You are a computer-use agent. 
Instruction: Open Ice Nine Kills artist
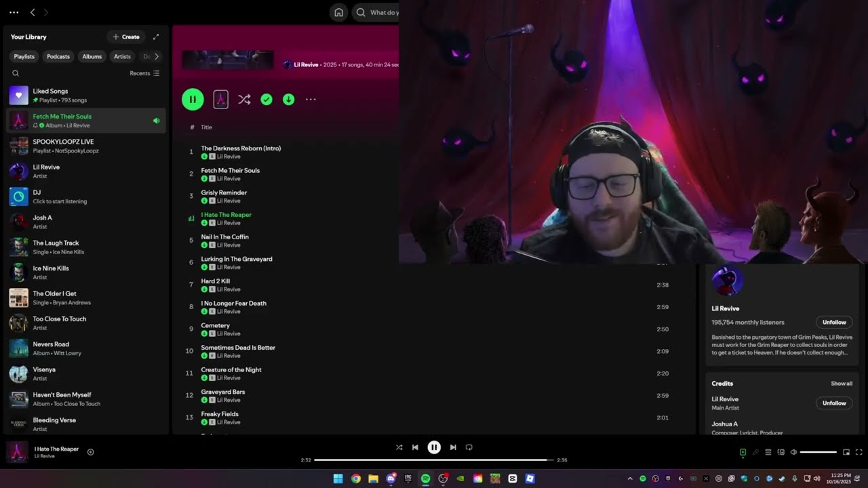click(86, 272)
